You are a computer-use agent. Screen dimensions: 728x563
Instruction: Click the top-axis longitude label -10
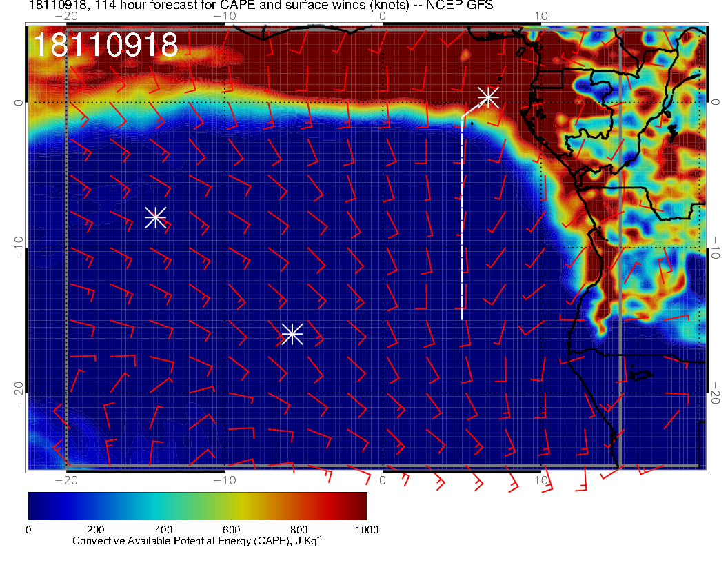point(225,17)
